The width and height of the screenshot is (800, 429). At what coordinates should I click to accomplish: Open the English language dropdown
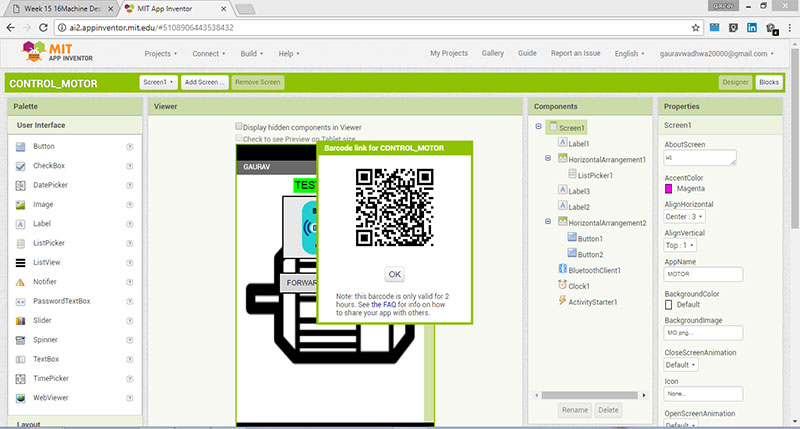pos(629,54)
